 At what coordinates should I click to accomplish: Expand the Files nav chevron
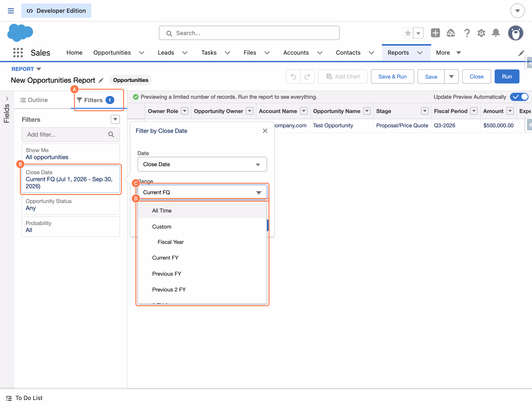click(267, 53)
